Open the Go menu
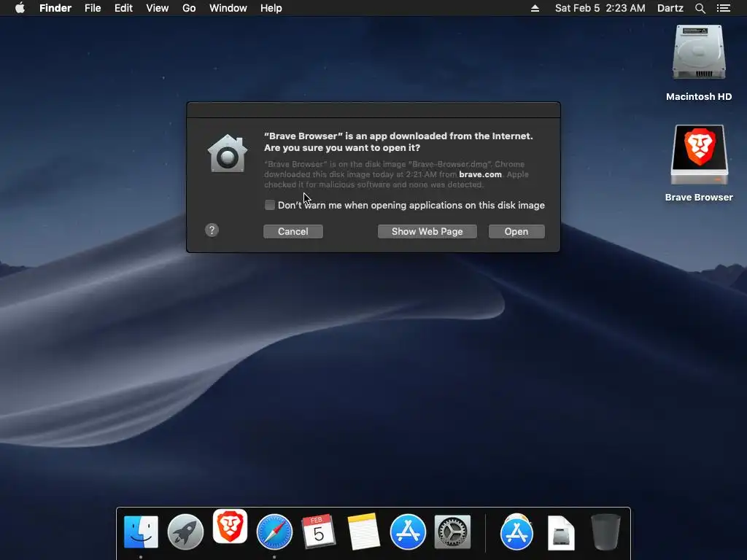 [189, 8]
